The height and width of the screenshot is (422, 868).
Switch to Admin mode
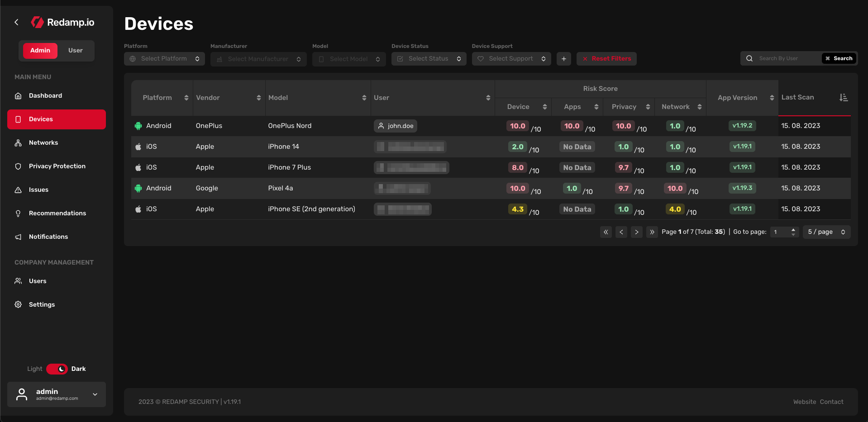coord(40,51)
